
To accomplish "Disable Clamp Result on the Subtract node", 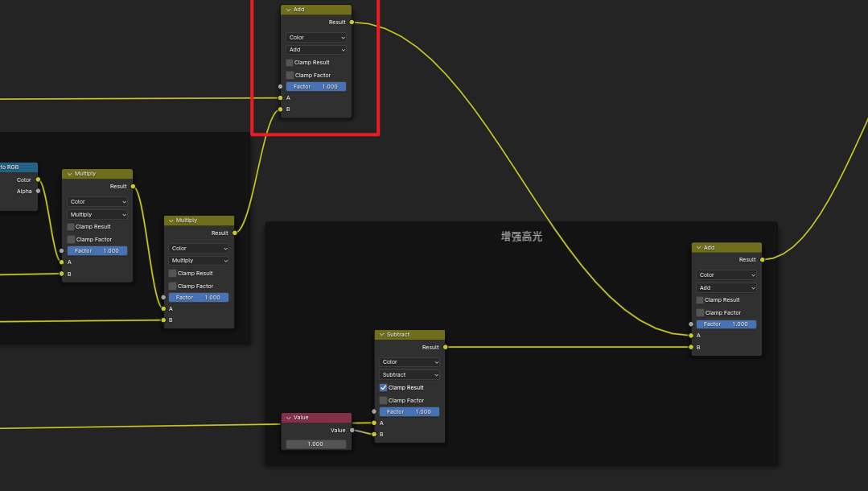I will click(x=384, y=387).
